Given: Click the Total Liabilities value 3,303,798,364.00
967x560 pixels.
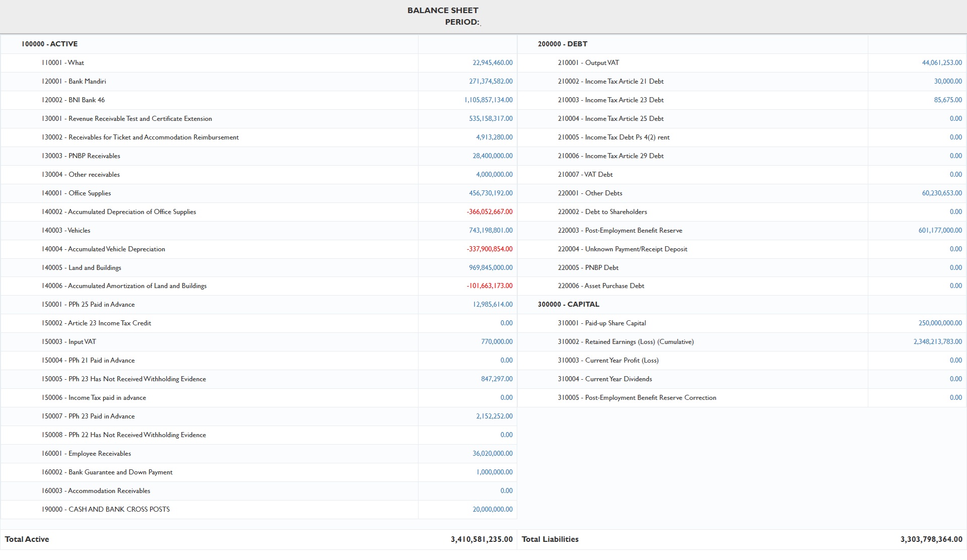Looking at the screenshot, I should (931, 539).
